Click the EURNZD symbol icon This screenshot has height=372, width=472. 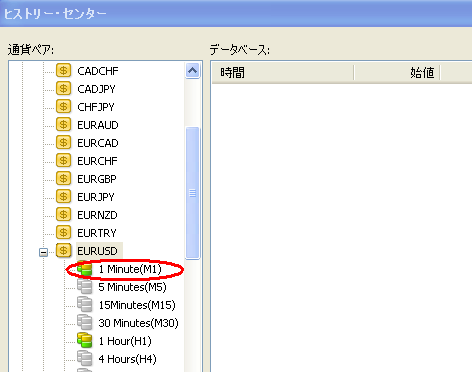coord(63,215)
